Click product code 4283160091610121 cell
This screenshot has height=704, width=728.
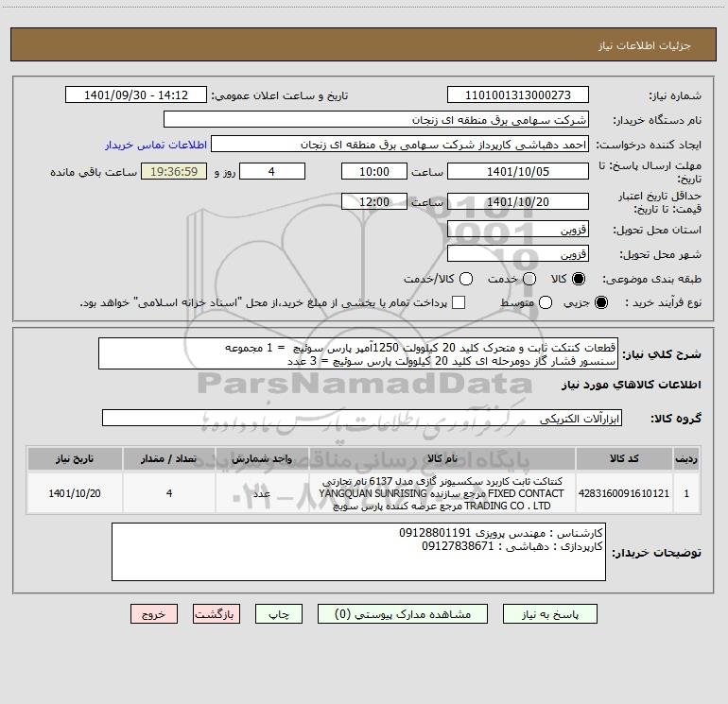point(624,493)
